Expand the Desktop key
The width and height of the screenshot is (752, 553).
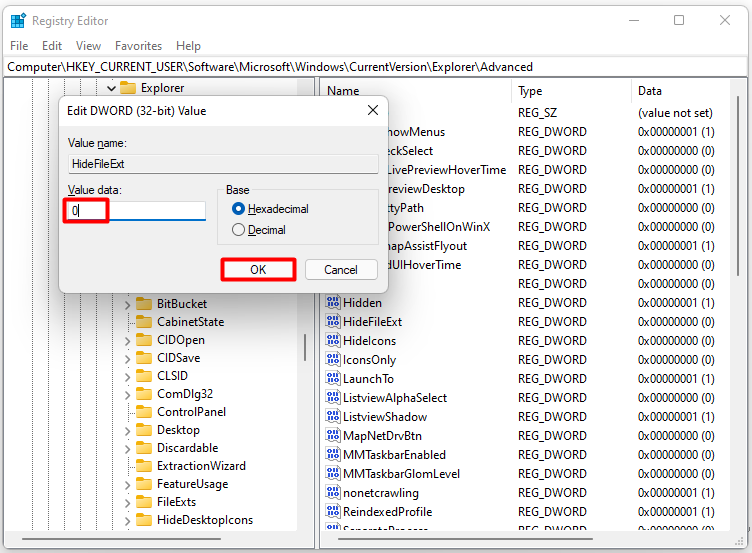tap(128, 431)
